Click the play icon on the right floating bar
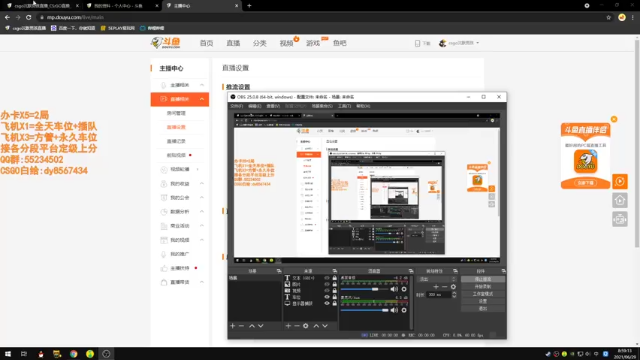The width and height of the screenshot is (640, 360). point(620,181)
